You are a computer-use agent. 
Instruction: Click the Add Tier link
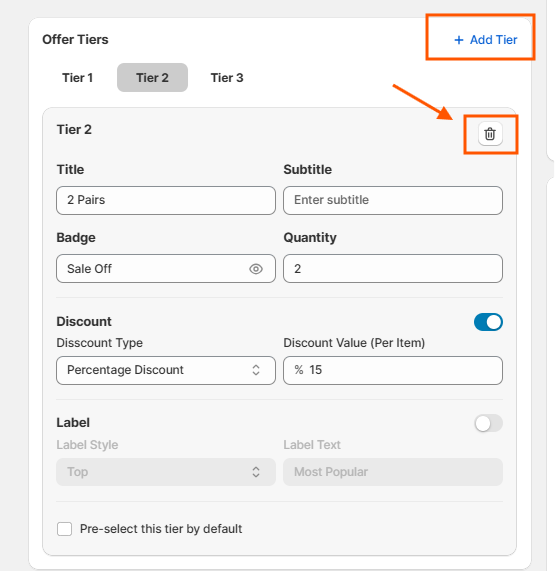(485, 40)
